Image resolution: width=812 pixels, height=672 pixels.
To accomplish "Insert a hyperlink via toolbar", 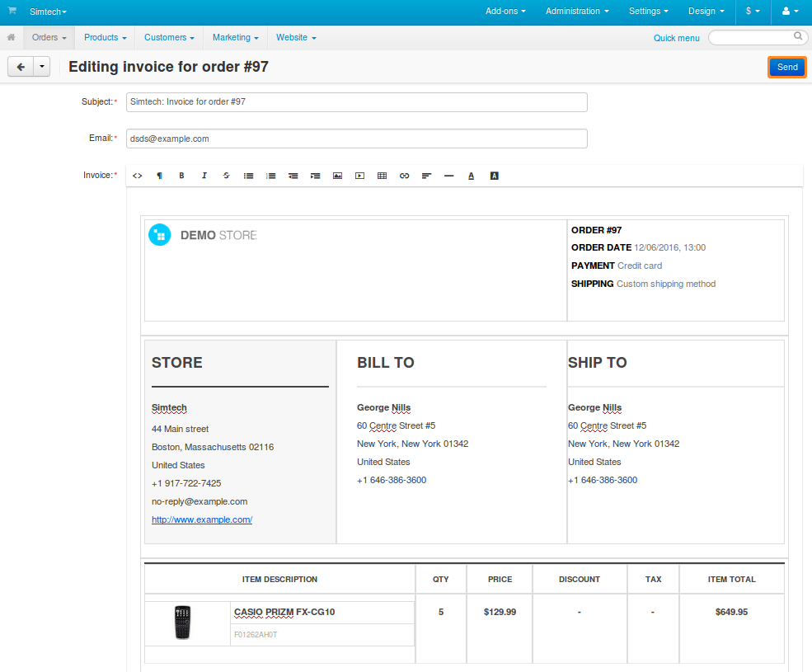I will 405,176.
